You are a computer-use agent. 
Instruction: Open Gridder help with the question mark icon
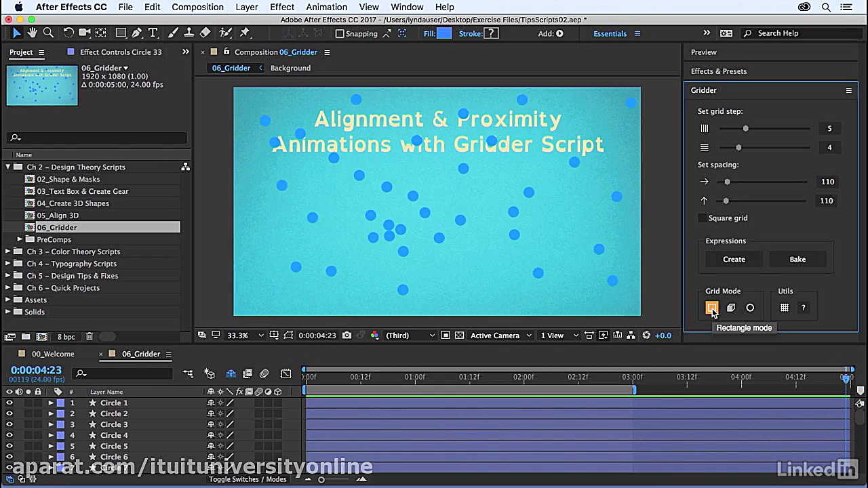[x=803, y=308]
